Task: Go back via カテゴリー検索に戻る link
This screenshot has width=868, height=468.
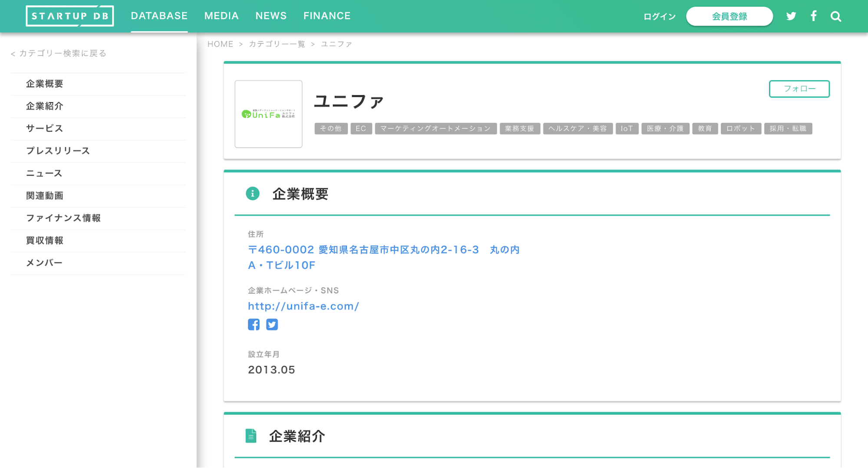Action: point(59,53)
